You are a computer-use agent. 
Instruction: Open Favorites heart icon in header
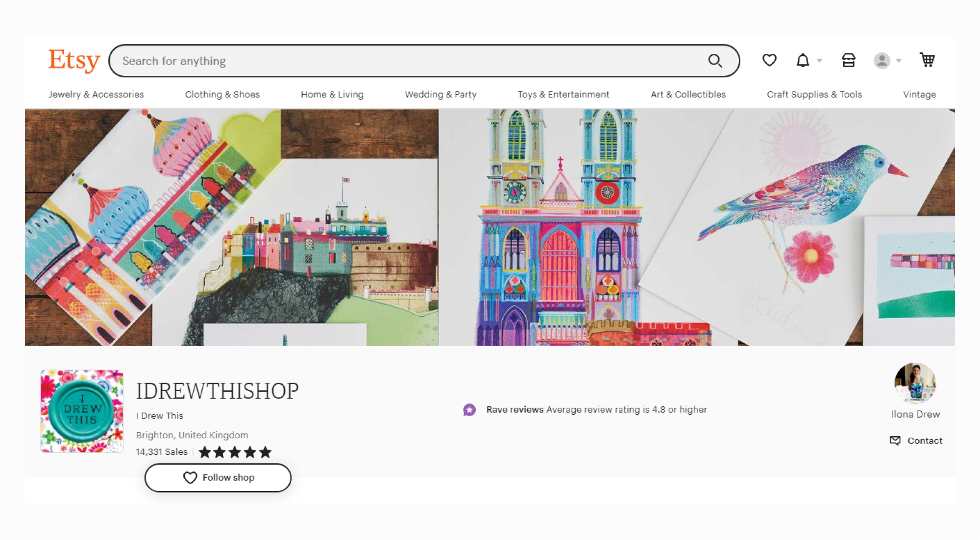(769, 60)
